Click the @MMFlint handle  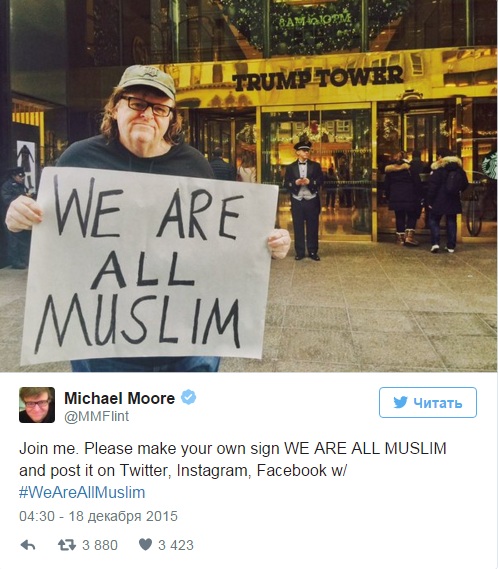(x=97, y=416)
